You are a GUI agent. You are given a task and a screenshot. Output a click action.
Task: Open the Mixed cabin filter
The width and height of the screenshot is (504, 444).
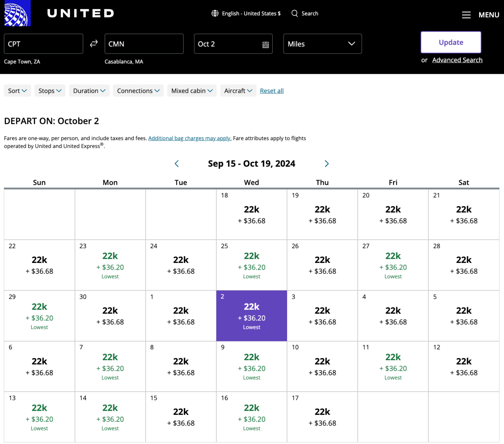tap(192, 91)
